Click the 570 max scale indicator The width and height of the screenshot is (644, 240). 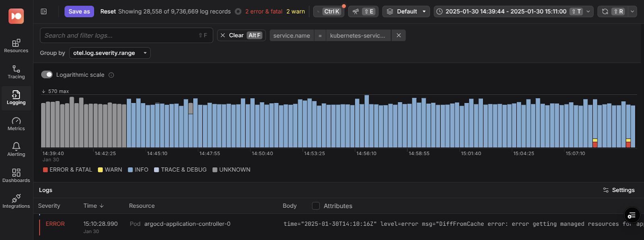click(x=55, y=91)
